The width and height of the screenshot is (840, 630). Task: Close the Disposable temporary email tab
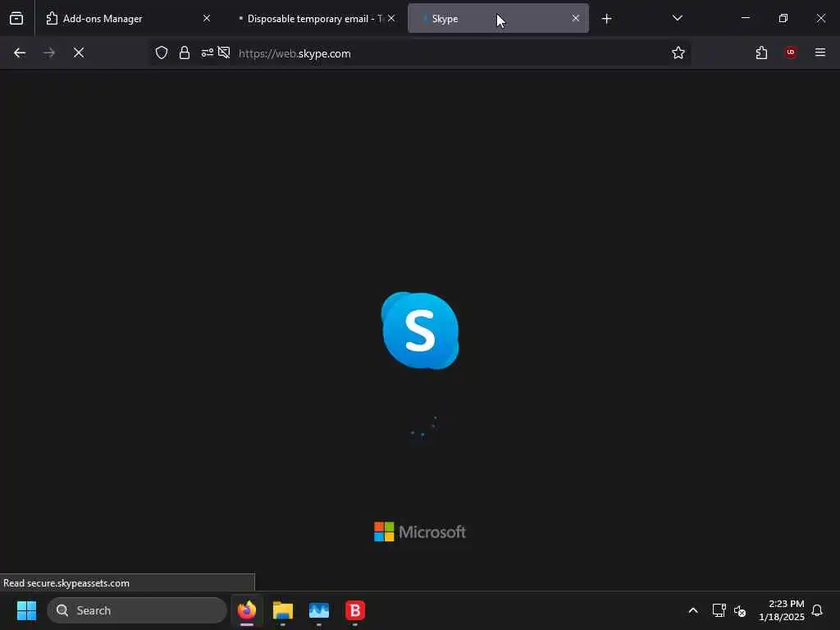[x=391, y=18]
